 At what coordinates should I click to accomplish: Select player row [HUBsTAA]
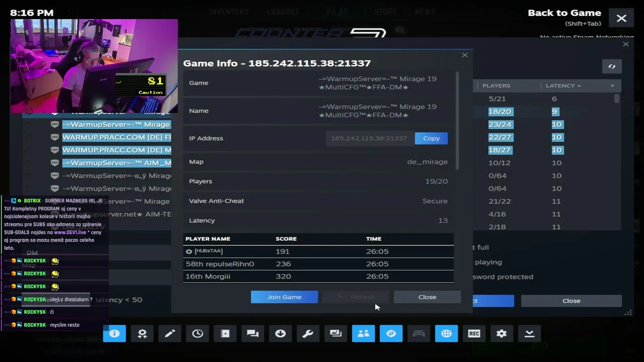318,251
